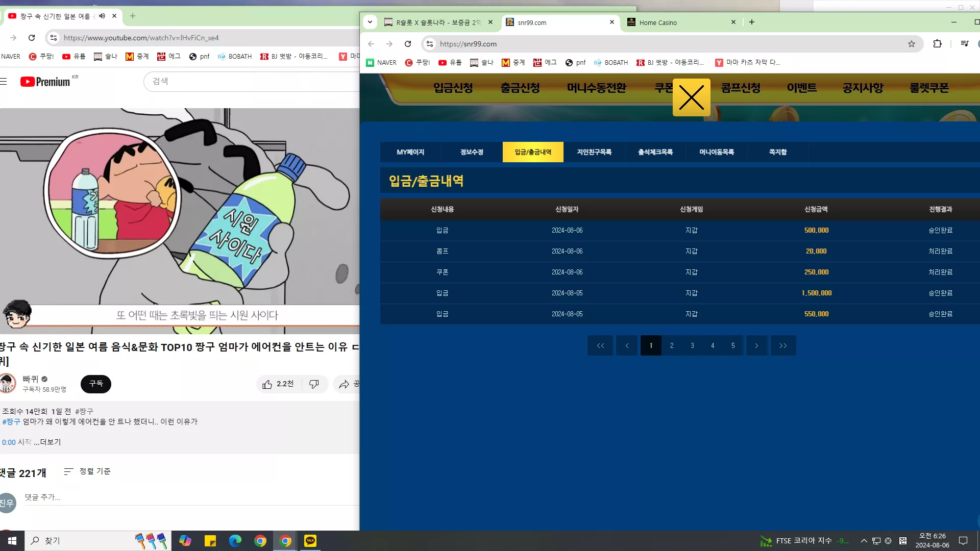This screenshot has height=551, width=980.
Task: Open media control icon in snr99 browser toolbar
Action: point(964,44)
